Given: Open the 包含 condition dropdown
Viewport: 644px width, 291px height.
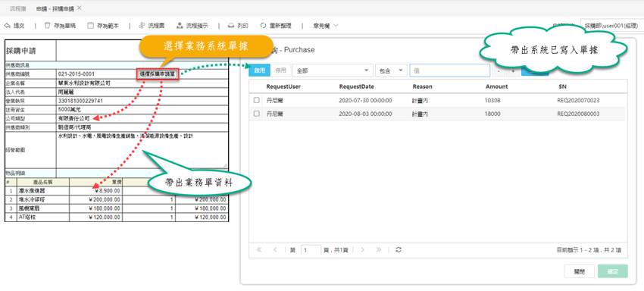Looking at the screenshot, I should tap(391, 70).
